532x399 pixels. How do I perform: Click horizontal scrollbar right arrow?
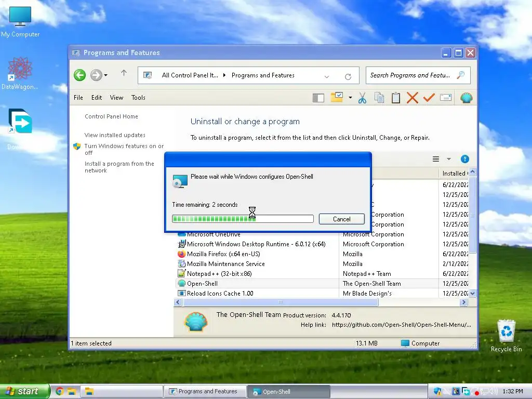pyautogui.click(x=464, y=302)
